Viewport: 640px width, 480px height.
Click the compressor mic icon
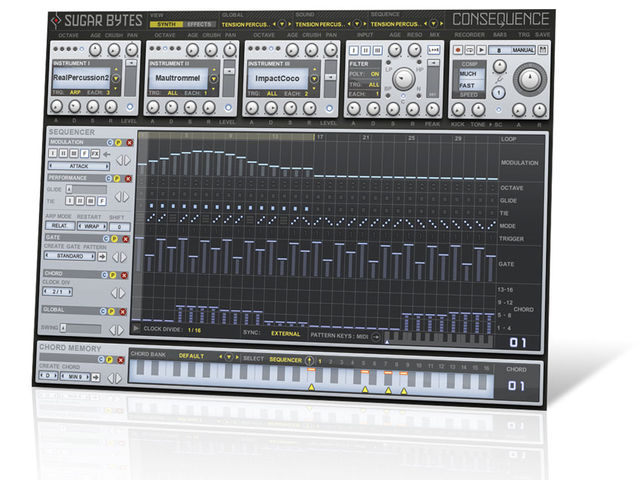click(499, 79)
